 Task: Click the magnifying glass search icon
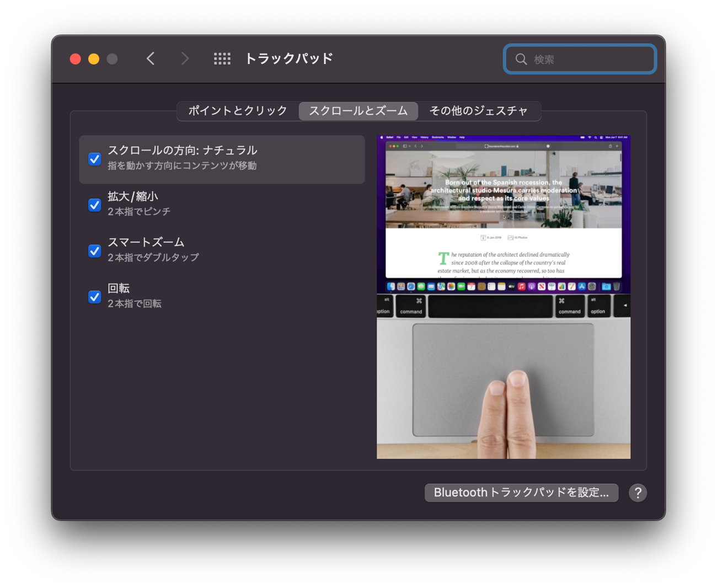click(521, 59)
